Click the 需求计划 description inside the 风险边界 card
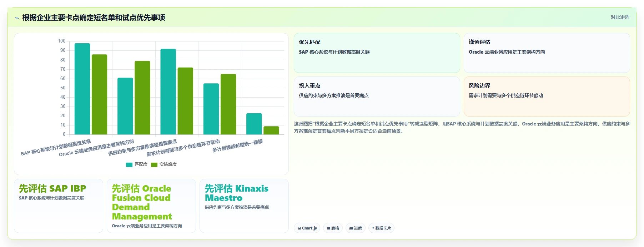The image size is (644, 247). point(506,96)
